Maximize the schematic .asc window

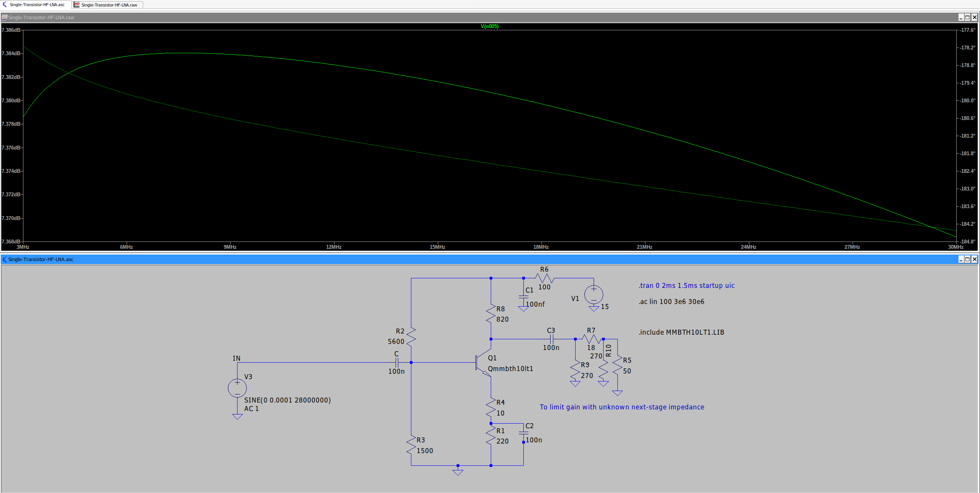pyautogui.click(x=968, y=259)
